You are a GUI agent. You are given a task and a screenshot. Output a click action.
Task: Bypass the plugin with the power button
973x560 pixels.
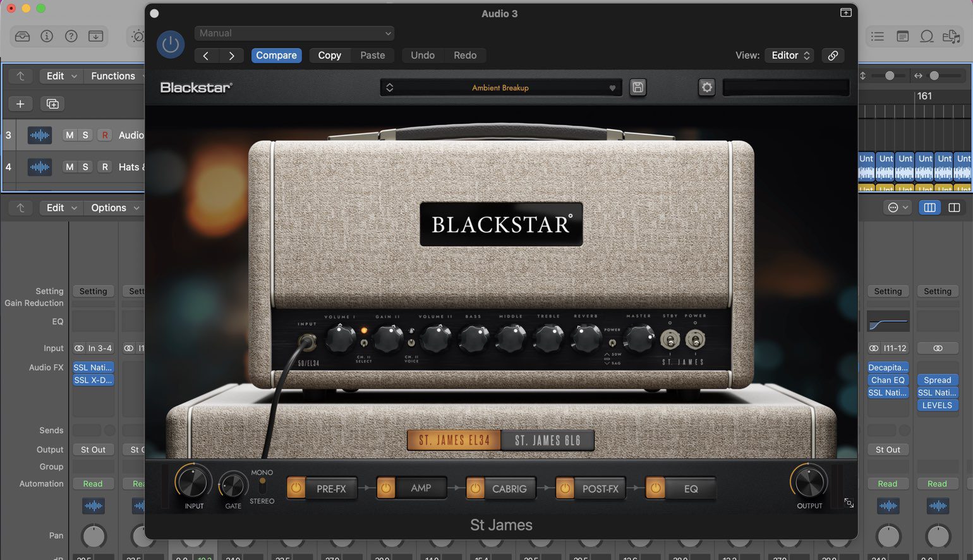tap(170, 44)
